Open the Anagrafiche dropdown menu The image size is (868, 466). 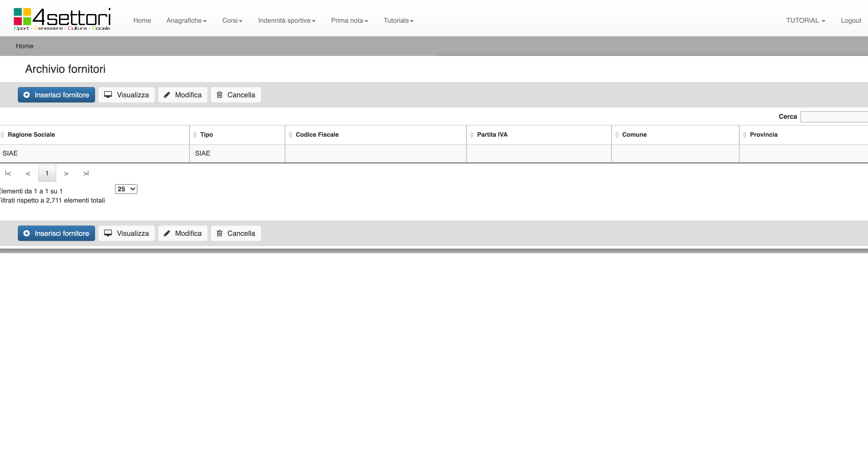186,20
